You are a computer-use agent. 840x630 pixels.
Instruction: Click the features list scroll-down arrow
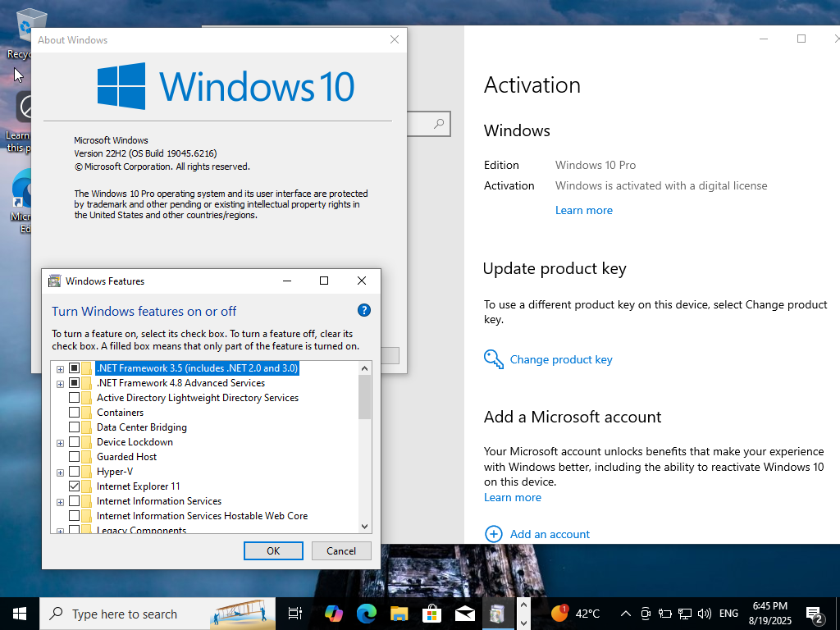tap(365, 526)
